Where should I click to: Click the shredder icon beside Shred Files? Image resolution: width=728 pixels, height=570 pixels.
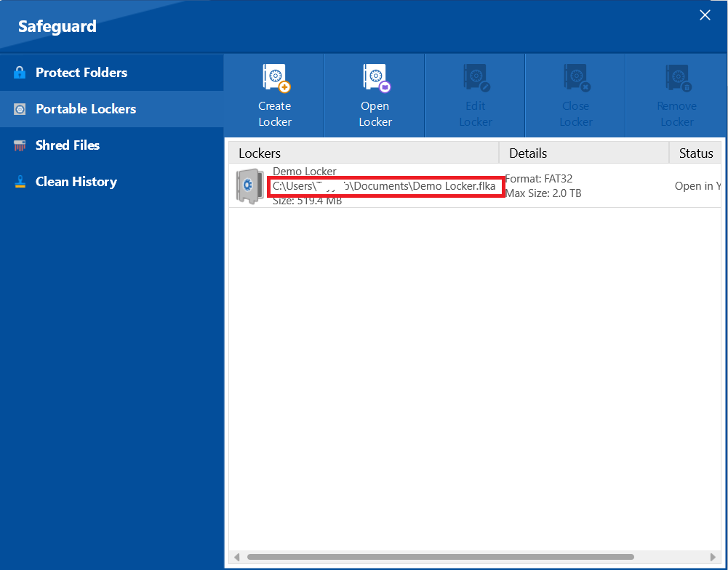coord(20,145)
